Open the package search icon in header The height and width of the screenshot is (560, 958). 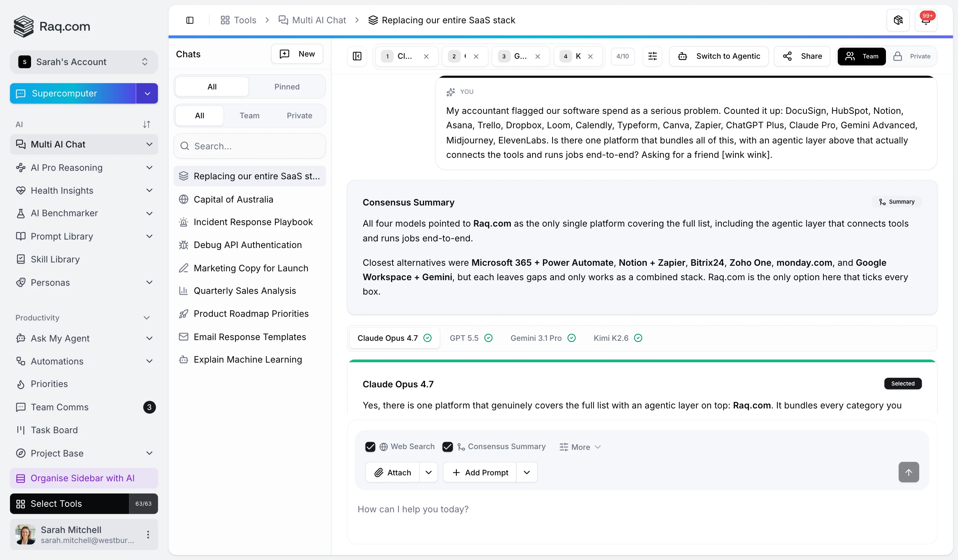898,20
